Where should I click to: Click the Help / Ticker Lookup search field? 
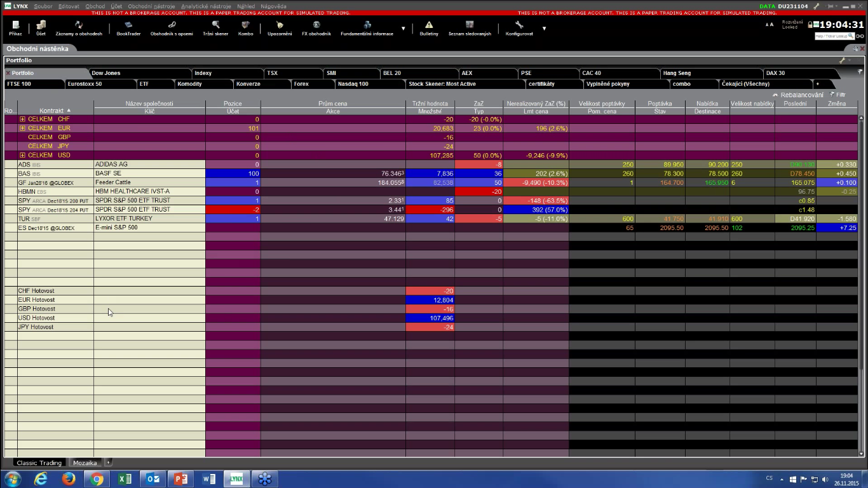(834, 36)
